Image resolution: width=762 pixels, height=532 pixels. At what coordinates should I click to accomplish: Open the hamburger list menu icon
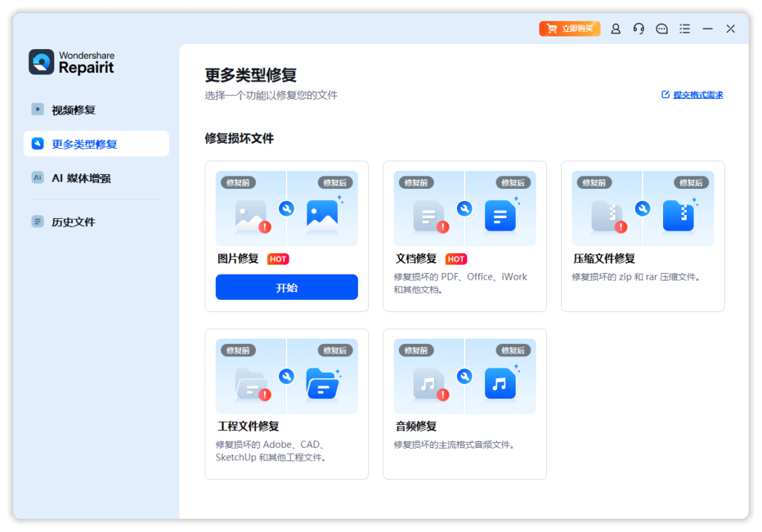(685, 29)
